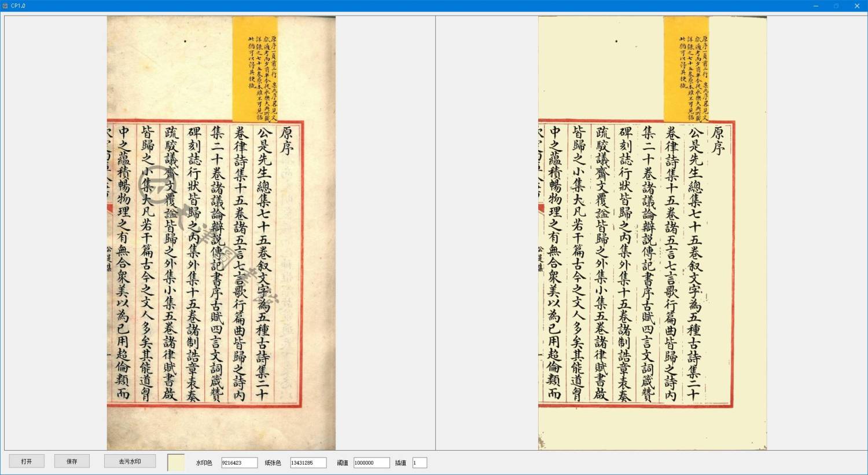Click the 打开 (Open) button
The image size is (868, 475).
pos(26,461)
